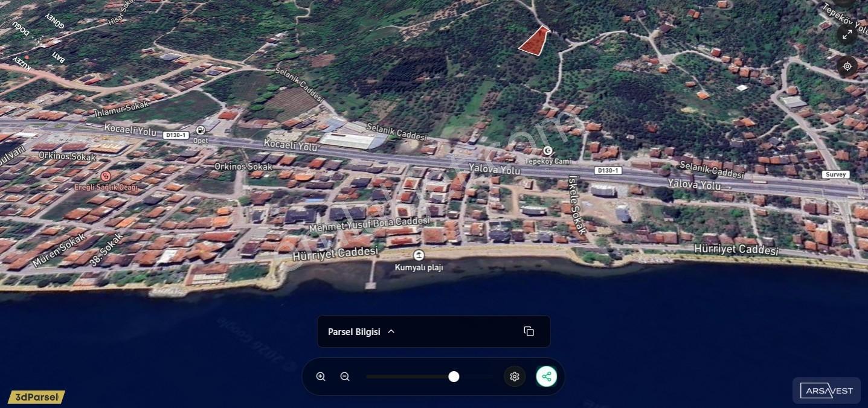Click the Kumyalı plajı text label

tap(419, 267)
